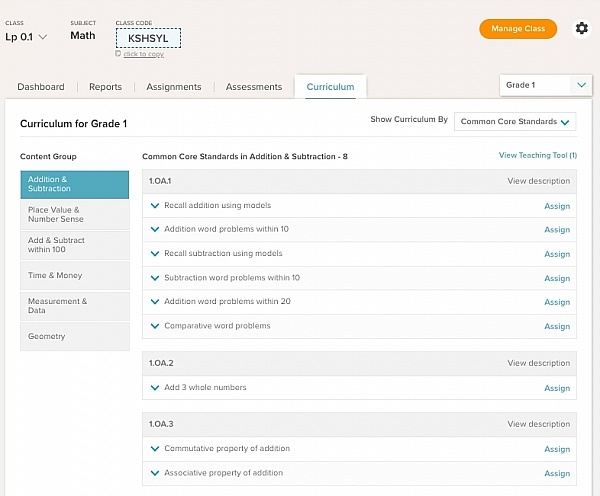Expand Comparative word problems row
Viewport: 600px width, 496px height.
tap(155, 326)
